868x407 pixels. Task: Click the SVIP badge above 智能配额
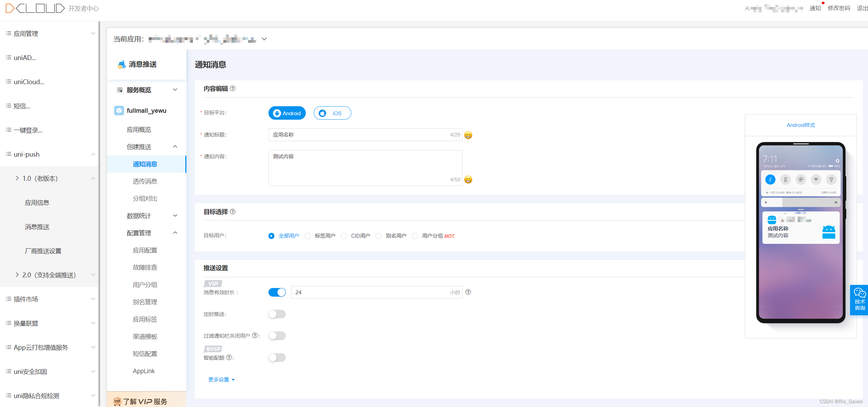213,349
